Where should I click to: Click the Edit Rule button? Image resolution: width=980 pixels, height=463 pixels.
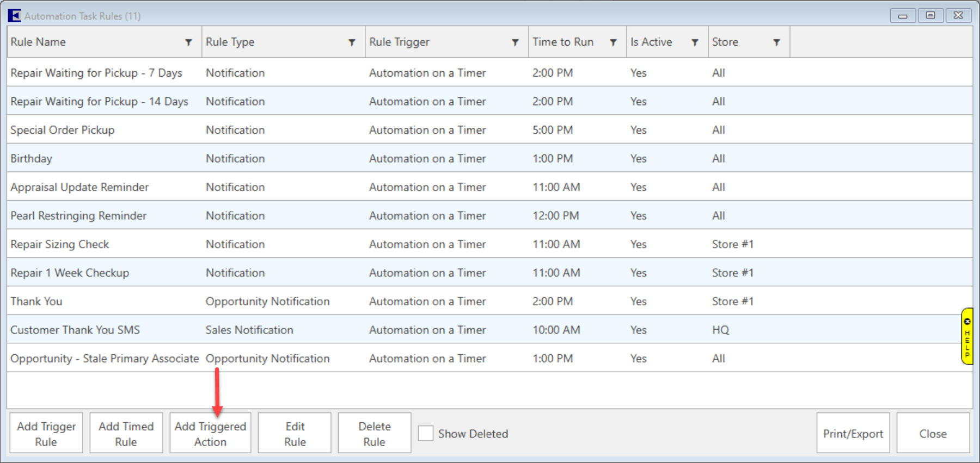(295, 434)
